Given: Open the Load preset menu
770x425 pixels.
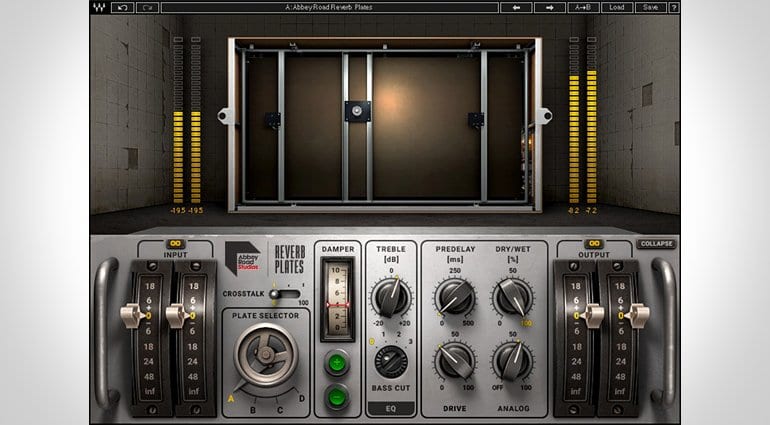Looking at the screenshot, I should [x=617, y=7].
